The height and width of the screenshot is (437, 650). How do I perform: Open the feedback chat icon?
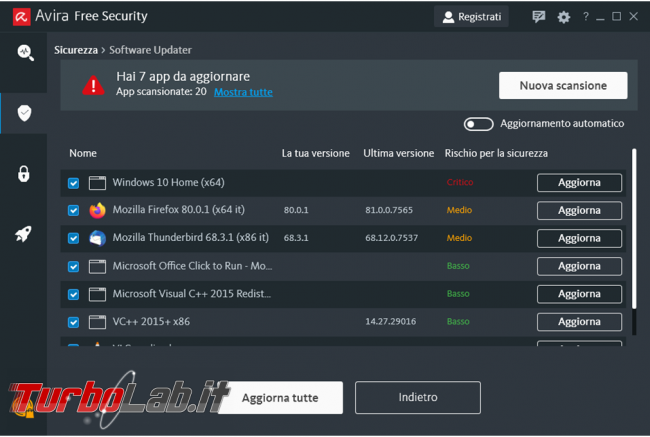pos(538,17)
